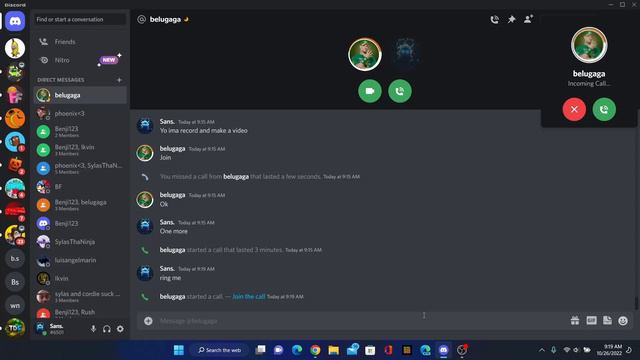
Task: Open lkvin direct message
Action: tap(80, 278)
